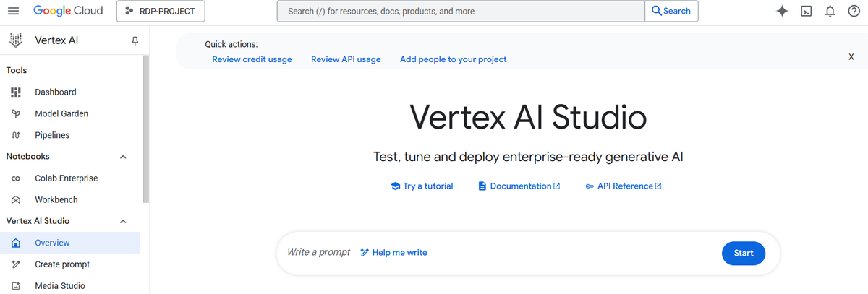This screenshot has width=868, height=294.
Task: Click the Google Cloud logo
Action: (x=68, y=11)
